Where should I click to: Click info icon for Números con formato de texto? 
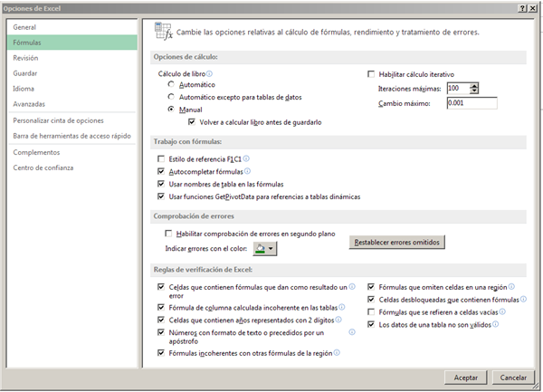352,332
